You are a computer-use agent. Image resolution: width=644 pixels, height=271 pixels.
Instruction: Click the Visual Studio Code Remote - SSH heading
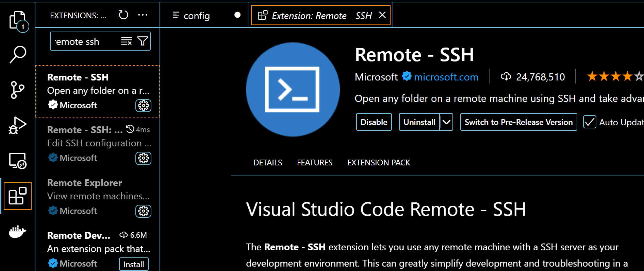coord(386,209)
